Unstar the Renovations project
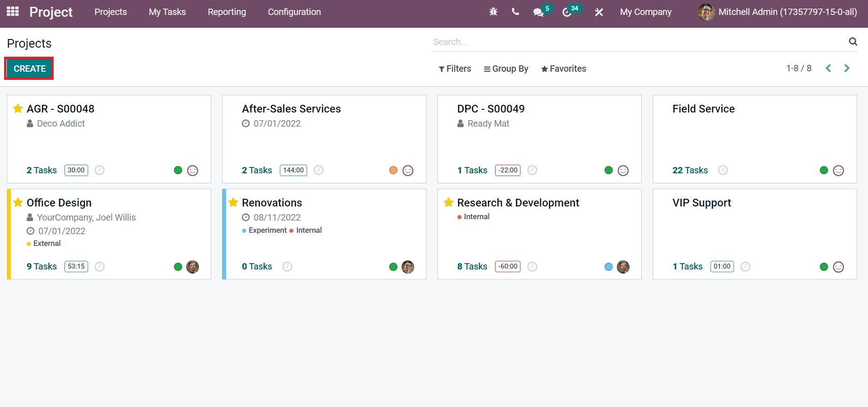 click(x=233, y=202)
